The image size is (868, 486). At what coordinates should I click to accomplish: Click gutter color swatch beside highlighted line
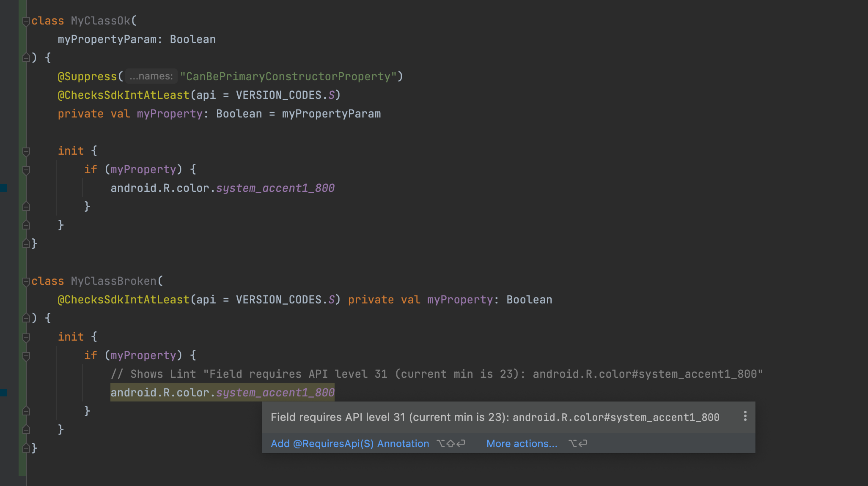click(3, 392)
